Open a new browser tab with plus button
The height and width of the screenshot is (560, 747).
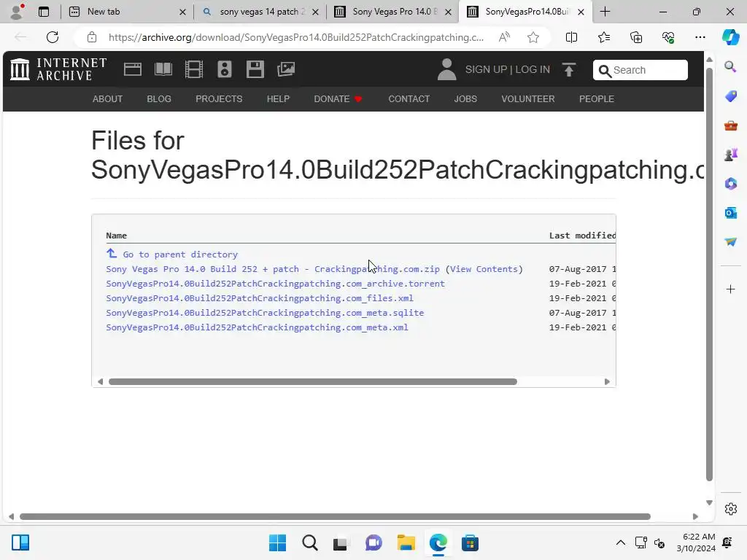pyautogui.click(x=605, y=12)
